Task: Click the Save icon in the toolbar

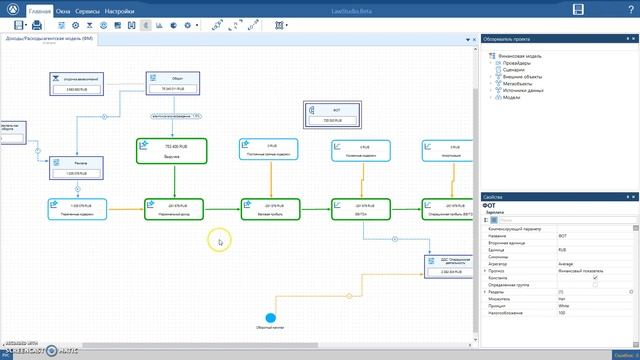Action: [x=19, y=25]
